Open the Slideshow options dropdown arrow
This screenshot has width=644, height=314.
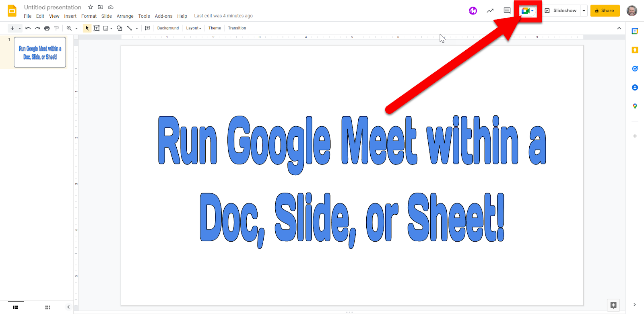coord(584,11)
